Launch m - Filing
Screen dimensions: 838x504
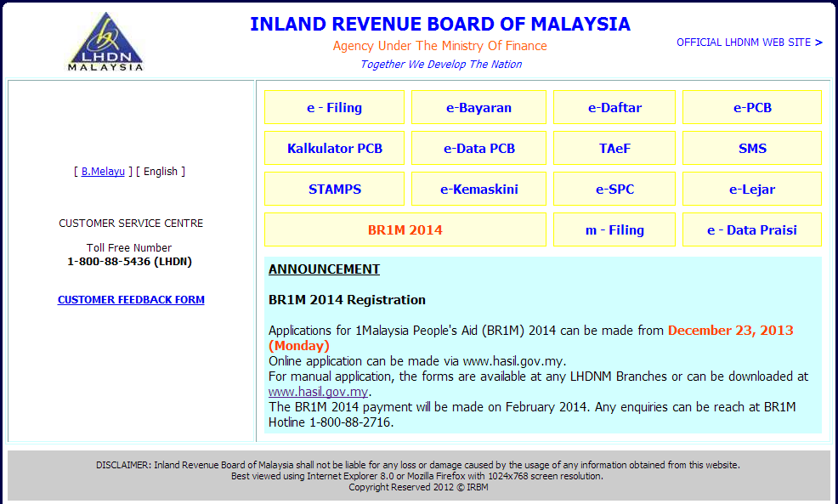coord(614,229)
